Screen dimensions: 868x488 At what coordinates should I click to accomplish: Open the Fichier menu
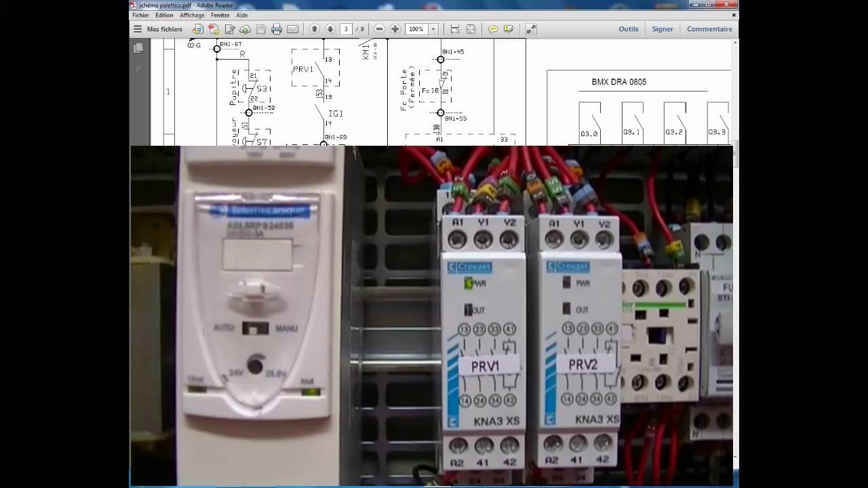click(140, 15)
